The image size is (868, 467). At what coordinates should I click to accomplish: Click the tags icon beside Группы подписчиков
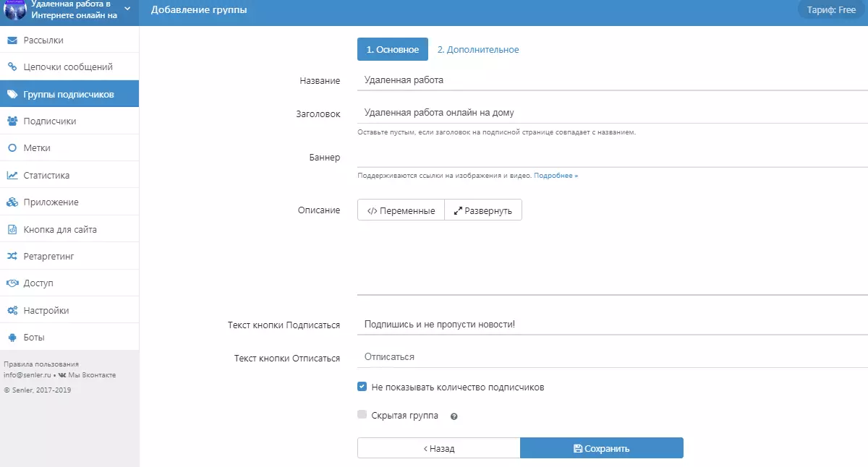click(12, 94)
